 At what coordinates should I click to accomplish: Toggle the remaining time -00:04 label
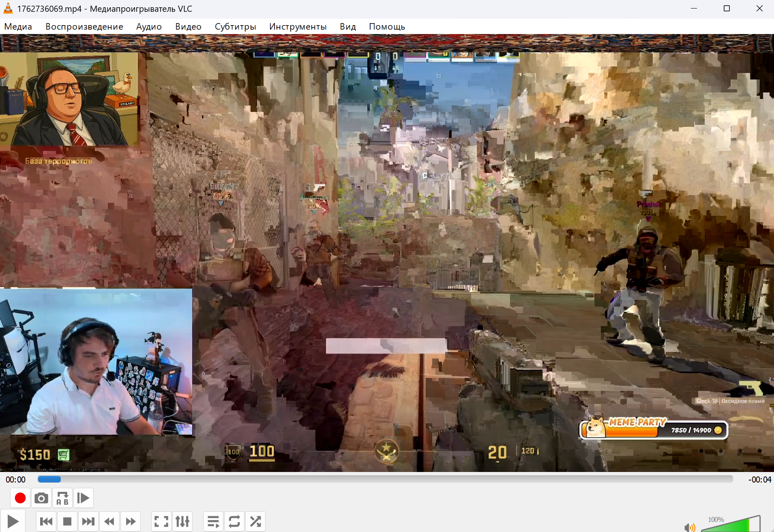click(759, 479)
